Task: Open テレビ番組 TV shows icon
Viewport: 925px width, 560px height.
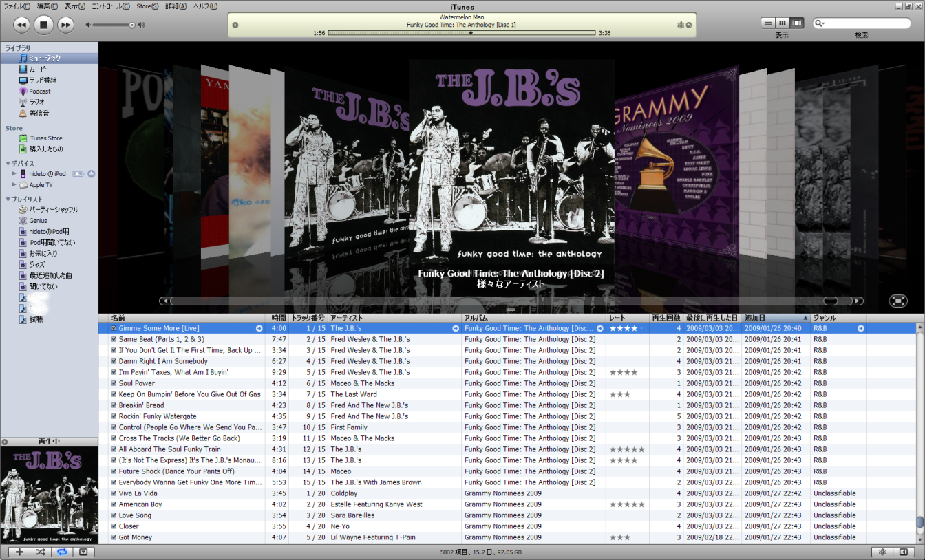Action: pos(23,80)
